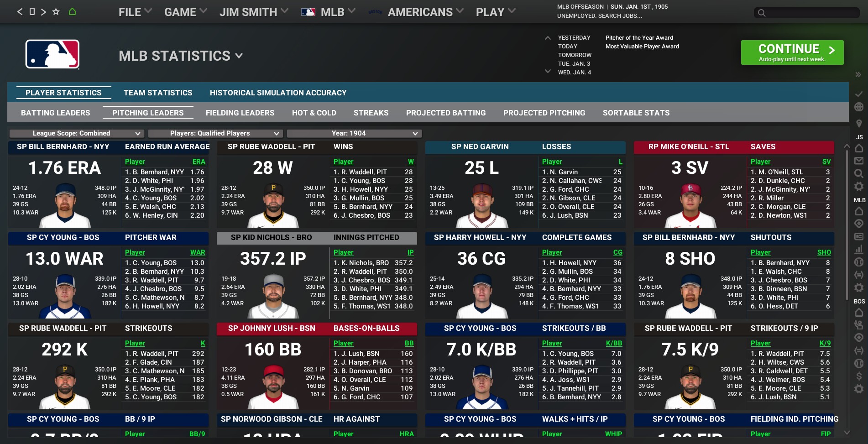Switch to the HISTORICAL SIMULATION ACCURACY tab
This screenshot has height=444, width=868.
[x=278, y=93]
